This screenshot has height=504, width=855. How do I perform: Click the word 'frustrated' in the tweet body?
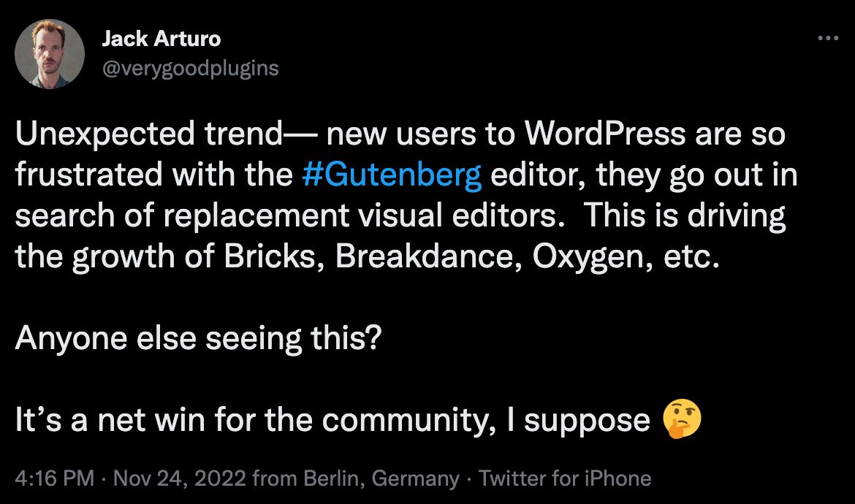coord(91,174)
